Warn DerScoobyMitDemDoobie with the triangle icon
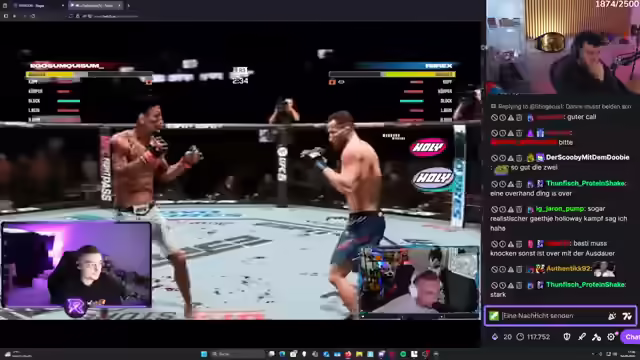 click(x=511, y=158)
